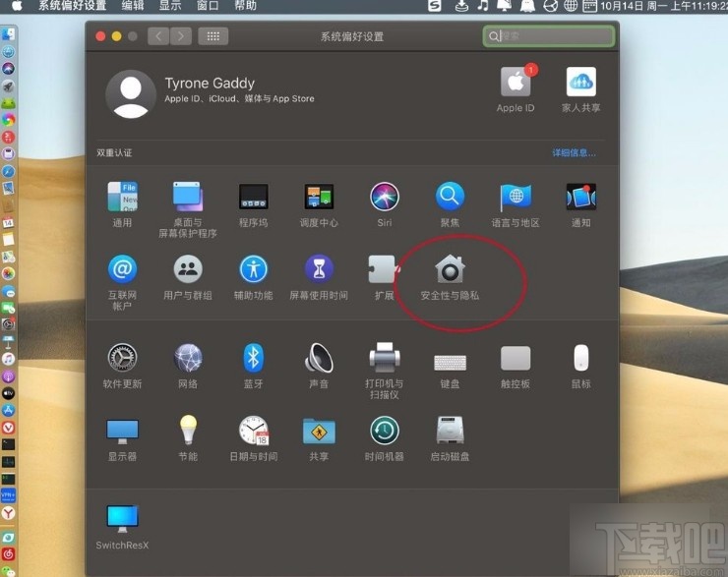Screen dimensions: 728x577
Task: Open the 聚焦 (Spotlight) pane
Action: (x=450, y=197)
